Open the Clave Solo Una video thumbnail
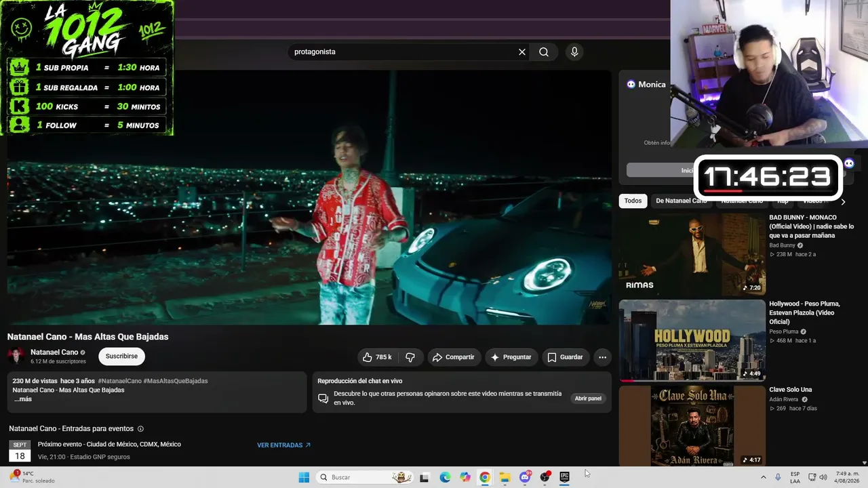Image resolution: width=868 pixels, height=488 pixels. point(692,426)
